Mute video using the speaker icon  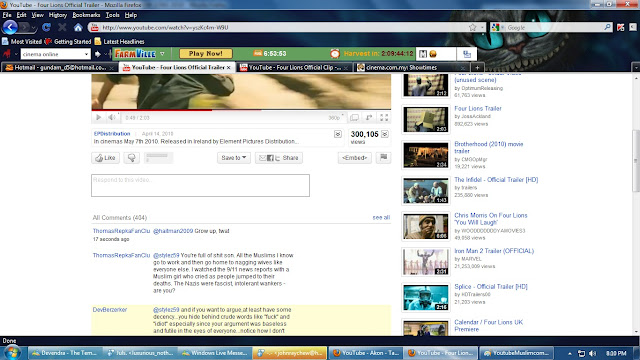pos(112,118)
